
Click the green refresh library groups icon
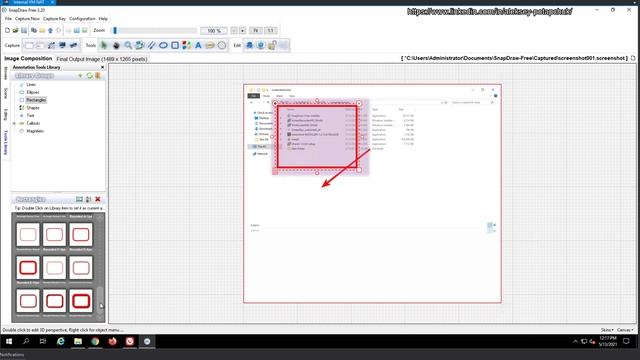tap(89, 76)
